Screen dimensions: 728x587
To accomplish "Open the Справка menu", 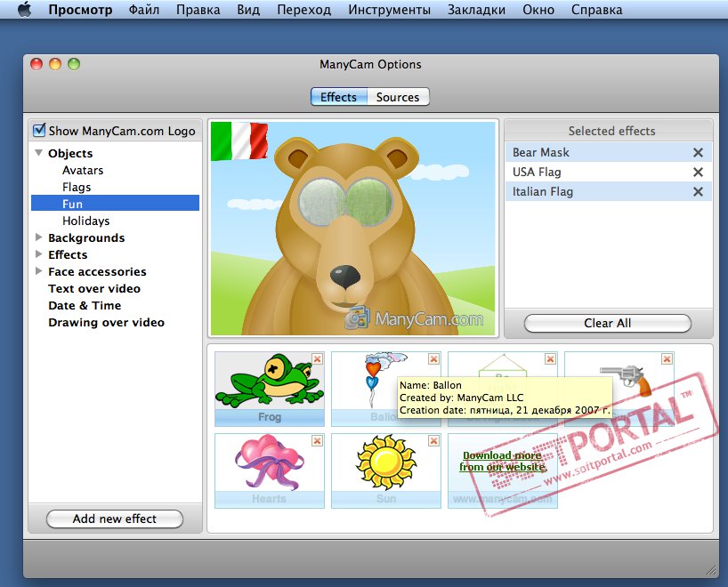I will click(596, 9).
